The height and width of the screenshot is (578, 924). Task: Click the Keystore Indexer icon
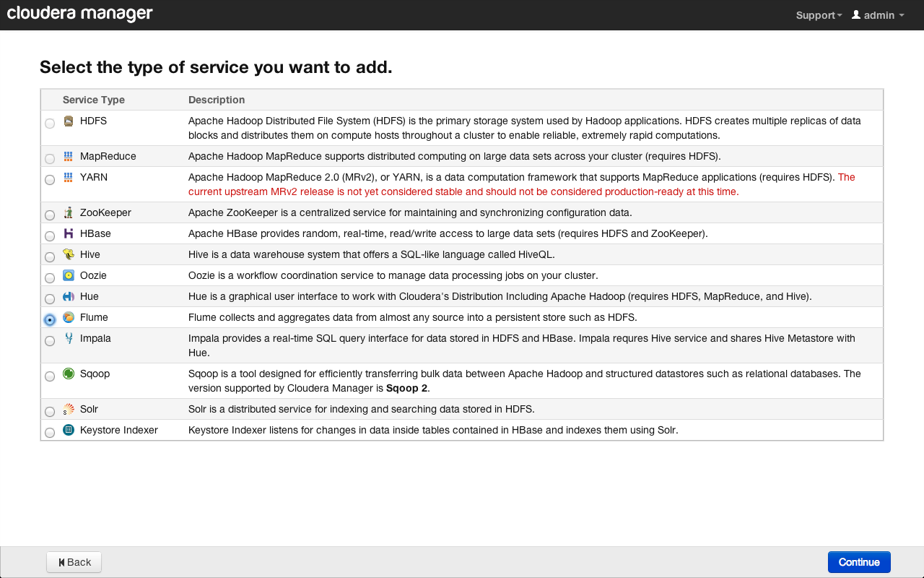click(69, 430)
